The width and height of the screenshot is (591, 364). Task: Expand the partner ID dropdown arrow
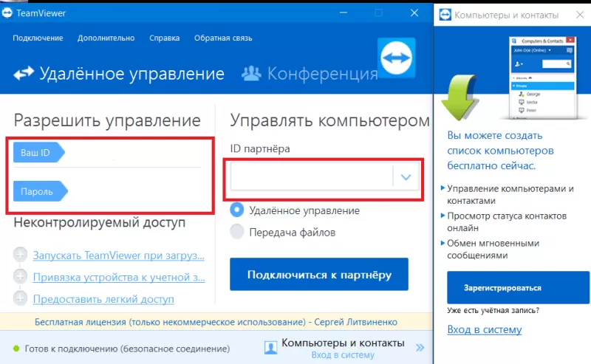pyautogui.click(x=406, y=176)
